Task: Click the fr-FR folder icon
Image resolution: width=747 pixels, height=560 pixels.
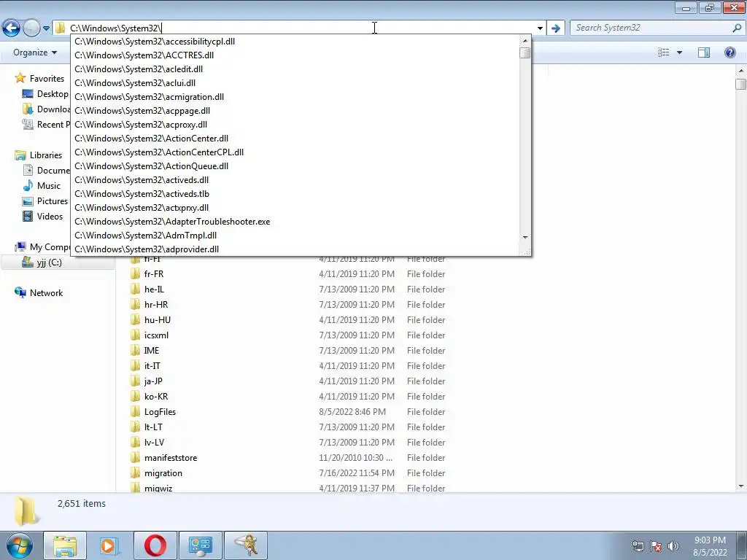Action: [x=136, y=274]
